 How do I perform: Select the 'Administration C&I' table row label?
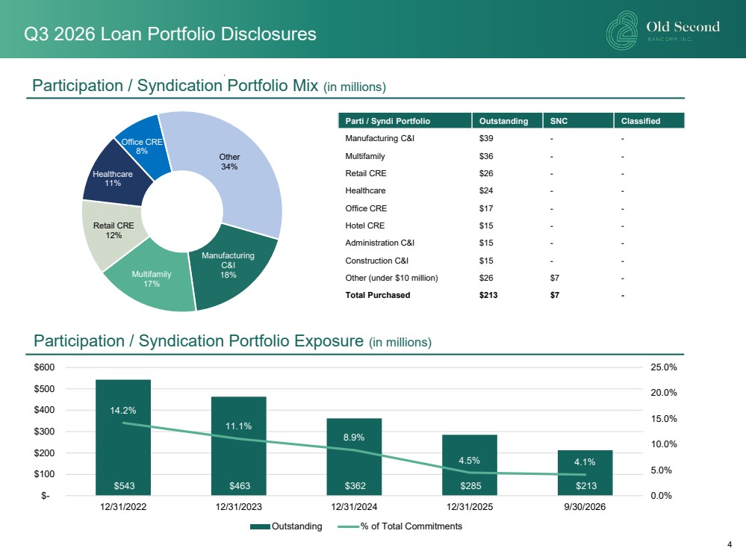pyautogui.click(x=379, y=243)
